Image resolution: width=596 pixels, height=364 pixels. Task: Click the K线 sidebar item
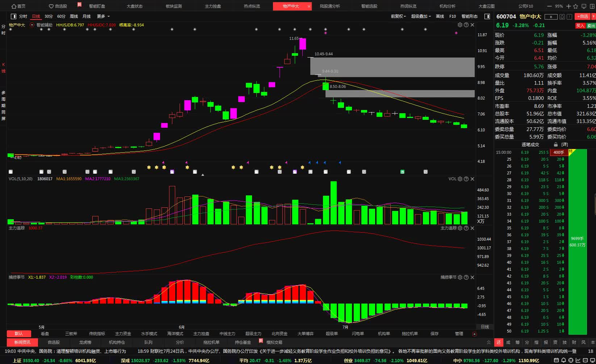(x=4, y=68)
